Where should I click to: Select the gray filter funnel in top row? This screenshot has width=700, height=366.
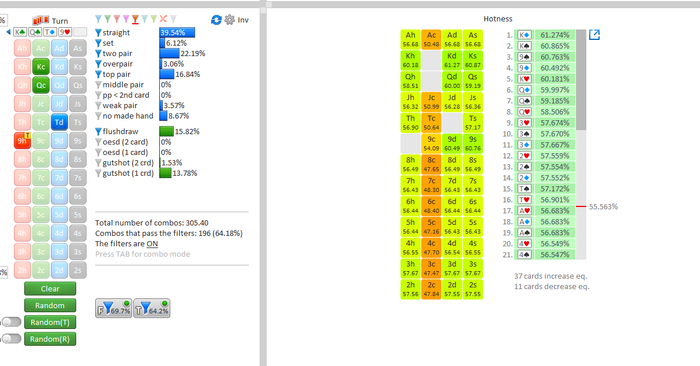(x=173, y=19)
